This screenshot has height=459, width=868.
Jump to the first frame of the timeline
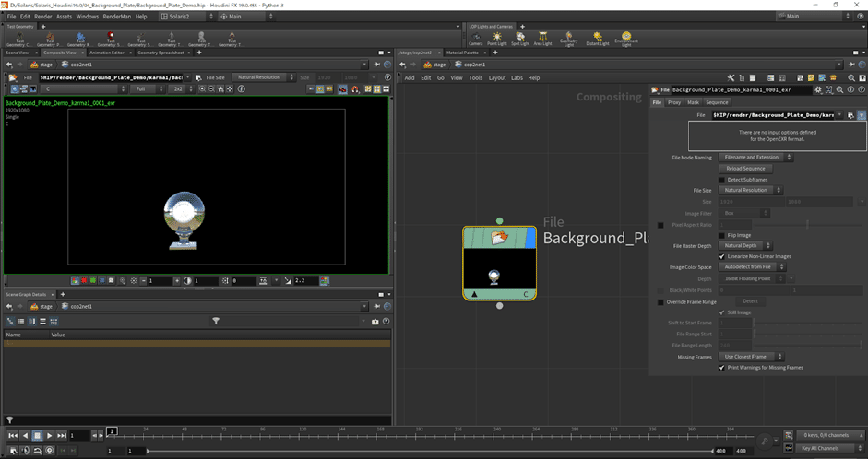tap(13, 435)
